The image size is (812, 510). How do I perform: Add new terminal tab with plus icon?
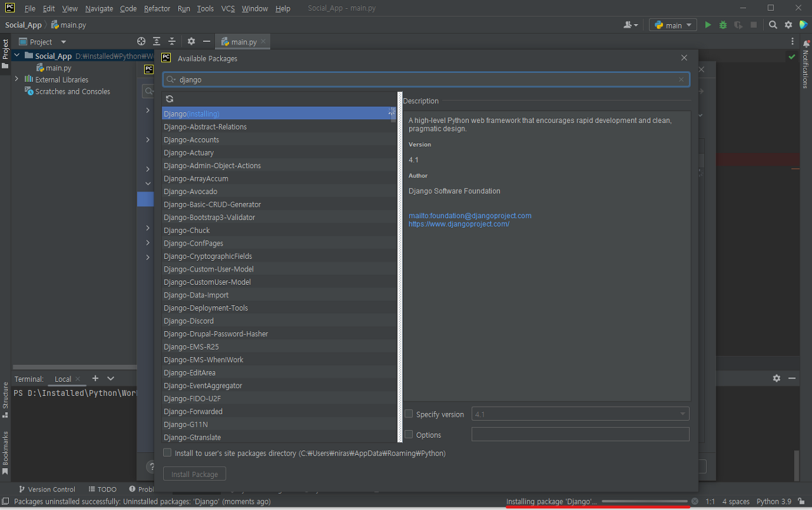coord(95,378)
